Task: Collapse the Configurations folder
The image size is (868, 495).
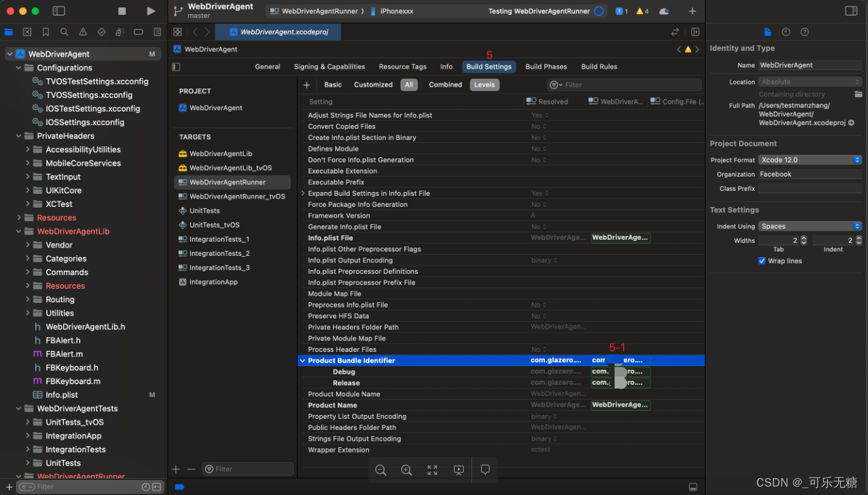Action: point(19,68)
